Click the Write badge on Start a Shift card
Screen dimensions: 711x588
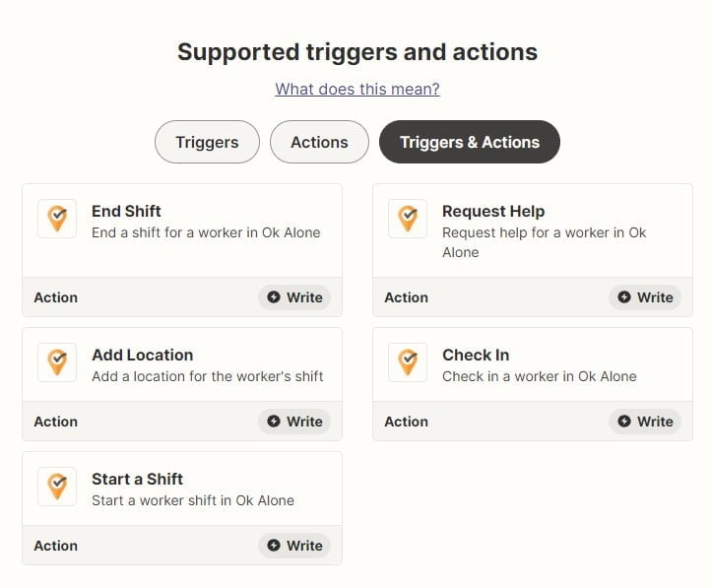pos(294,546)
